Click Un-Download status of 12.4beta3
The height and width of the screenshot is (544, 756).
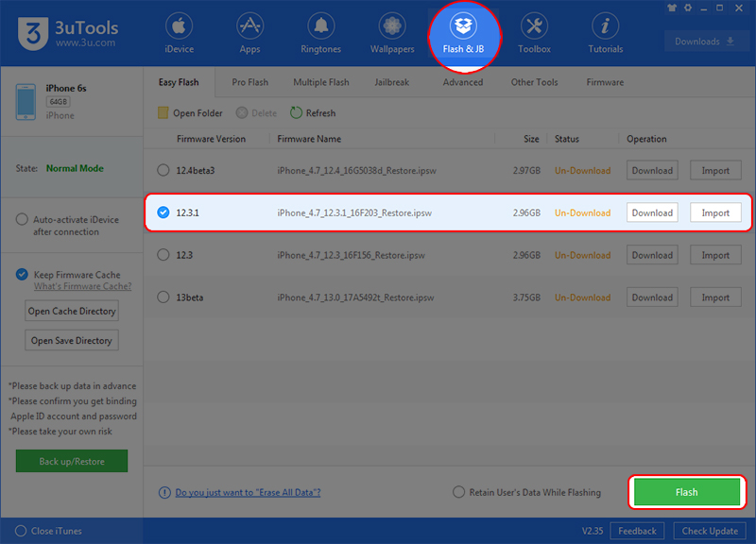(582, 171)
